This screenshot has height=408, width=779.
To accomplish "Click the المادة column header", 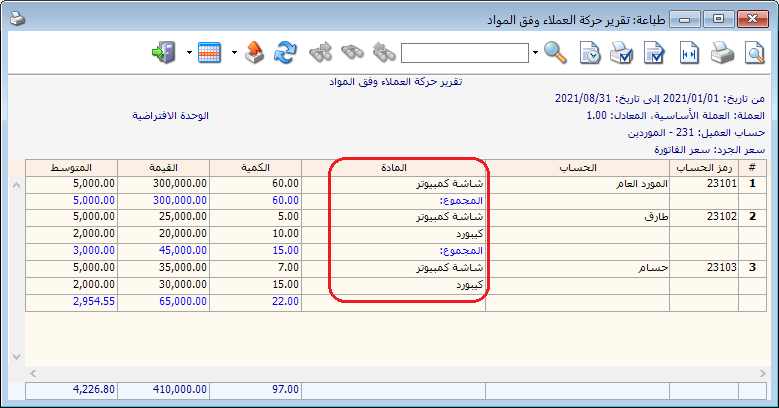I will point(393,168).
